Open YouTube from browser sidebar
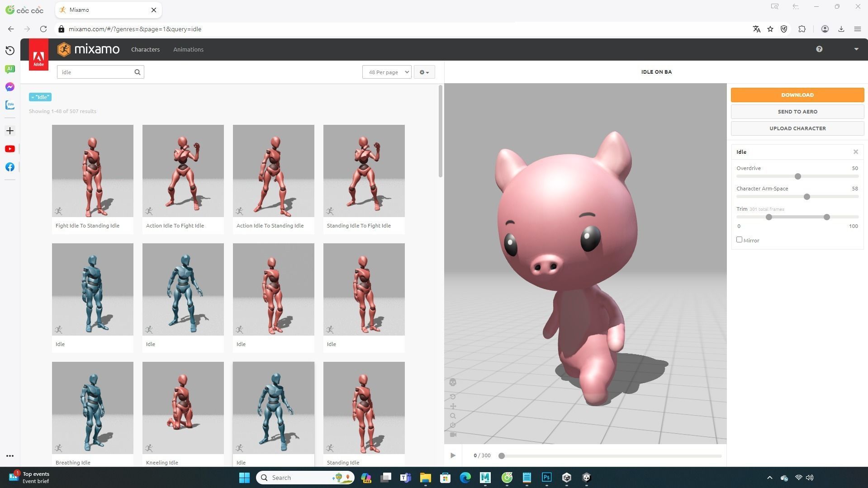 [10, 149]
